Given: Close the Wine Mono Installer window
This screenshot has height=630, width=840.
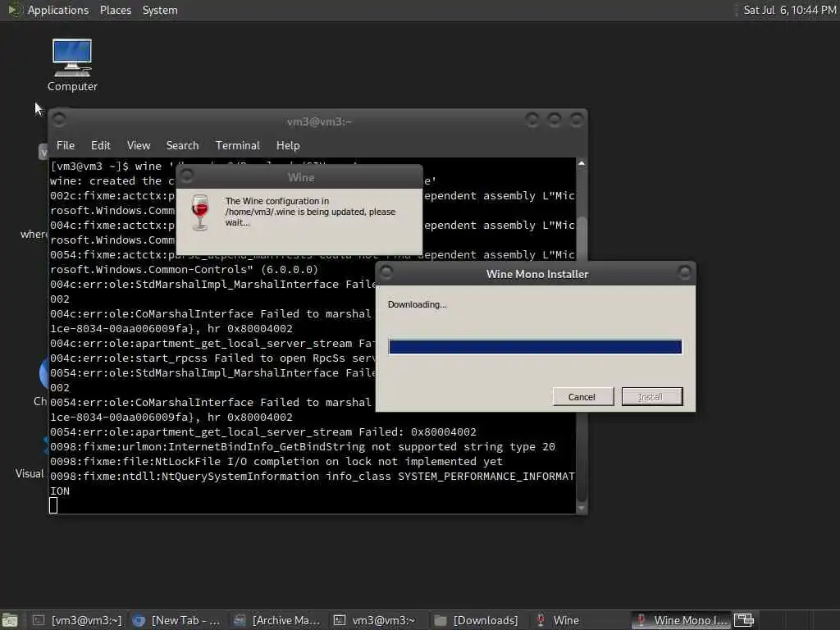Looking at the screenshot, I should tap(684, 272).
